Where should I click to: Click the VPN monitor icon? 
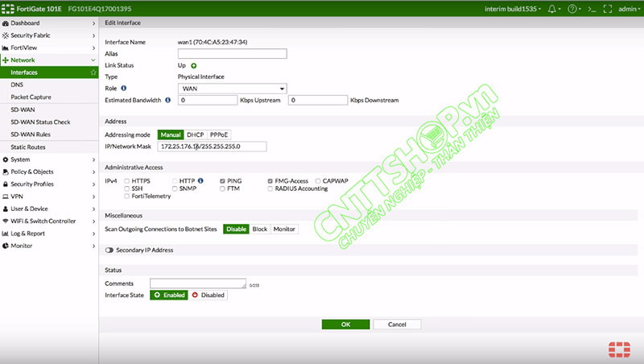(x=6, y=196)
